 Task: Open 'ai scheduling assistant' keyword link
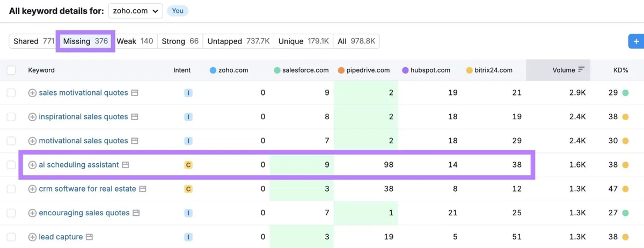79,165
